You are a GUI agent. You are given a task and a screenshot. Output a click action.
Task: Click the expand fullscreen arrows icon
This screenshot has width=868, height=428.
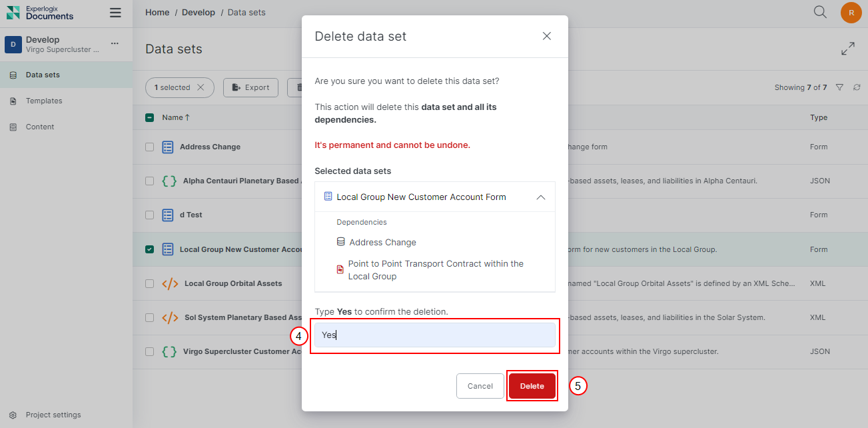point(847,49)
